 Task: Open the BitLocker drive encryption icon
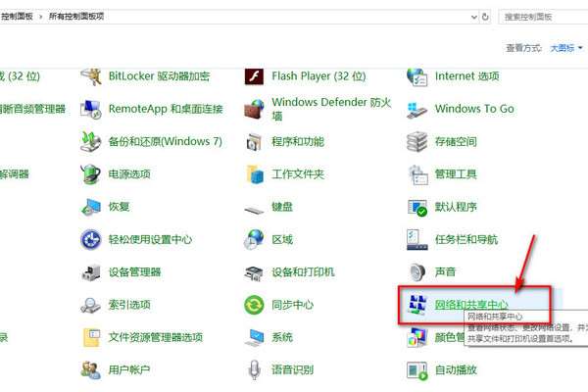coord(91,76)
